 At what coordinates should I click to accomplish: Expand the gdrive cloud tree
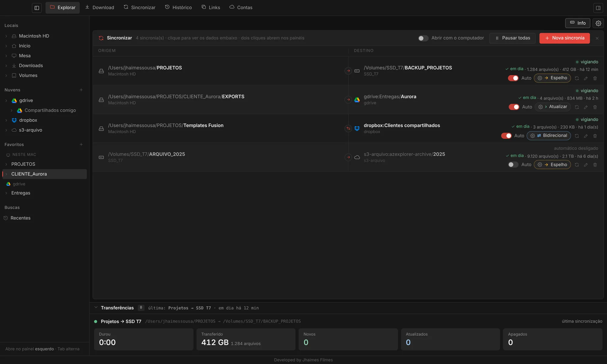point(6,100)
